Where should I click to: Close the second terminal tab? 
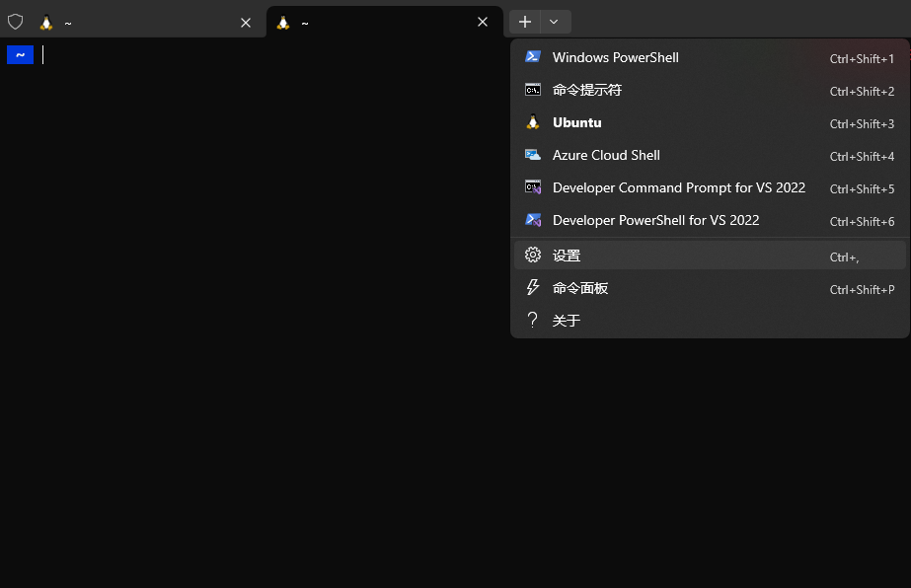coord(483,22)
